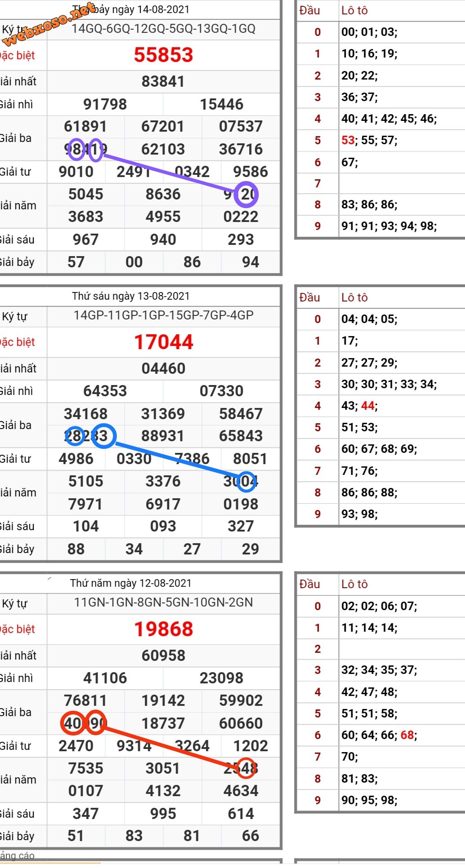Select the code string 14GP-11GP-1GP-15GP-7GP-4GP
The width and height of the screenshot is (465, 868).
coord(163,315)
